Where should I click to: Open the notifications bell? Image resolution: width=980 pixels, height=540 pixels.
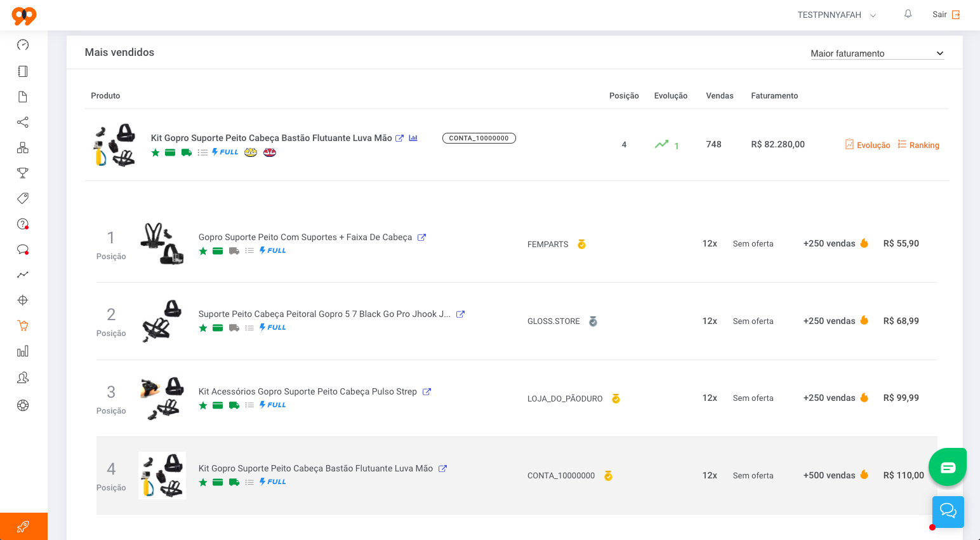click(908, 14)
